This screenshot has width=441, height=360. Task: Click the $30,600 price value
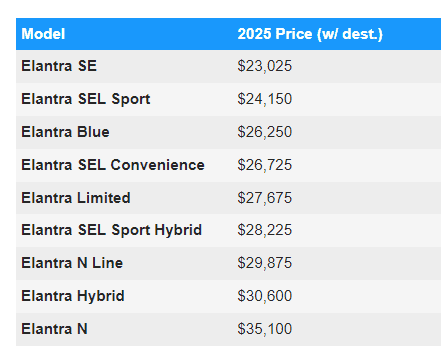click(265, 296)
